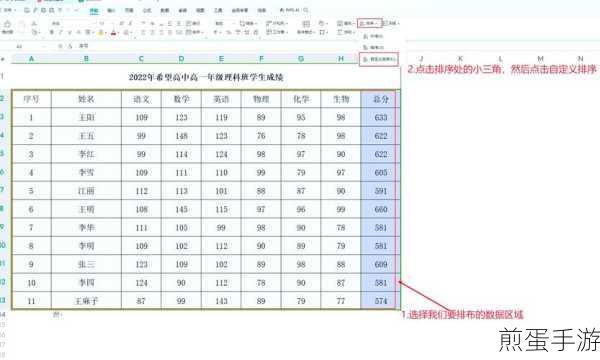Click total score cell 574
The width and height of the screenshot is (600, 360).
click(380, 301)
